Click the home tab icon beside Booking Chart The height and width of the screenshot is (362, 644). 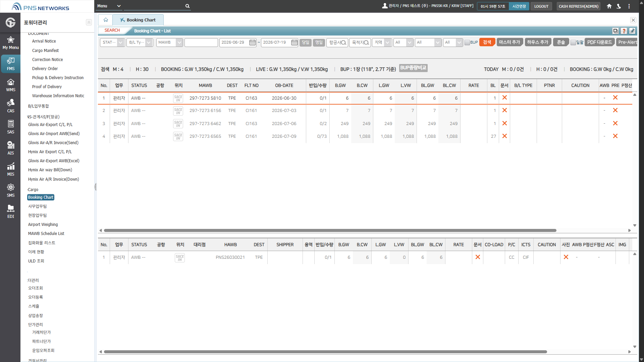tap(106, 20)
